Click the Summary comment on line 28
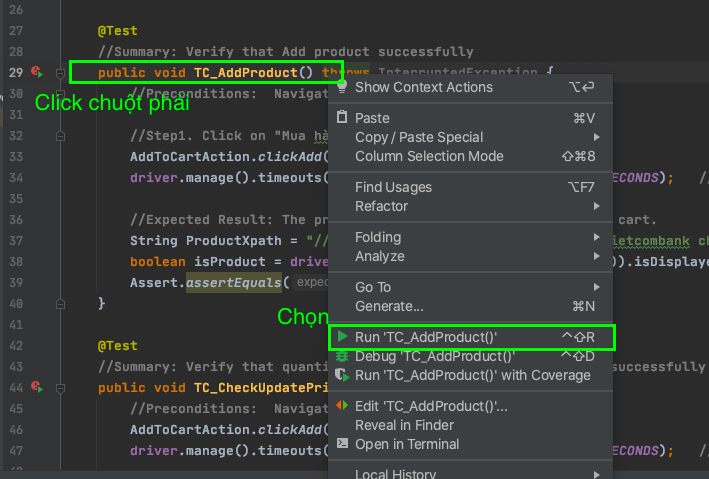The width and height of the screenshot is (709, 479). coord(286,52)
